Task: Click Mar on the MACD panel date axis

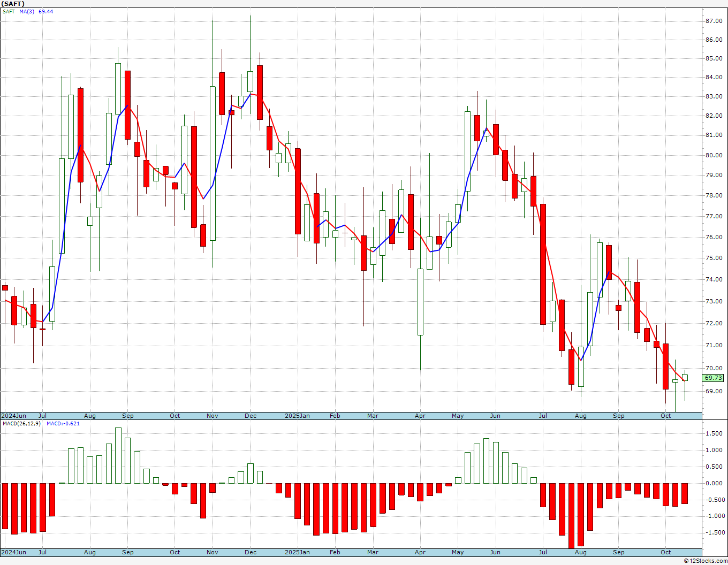Action: click(373, 552)
